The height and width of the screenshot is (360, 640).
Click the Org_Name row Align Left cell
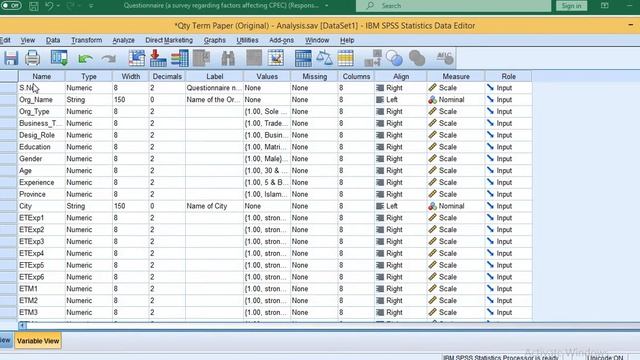tap(400, 100)
